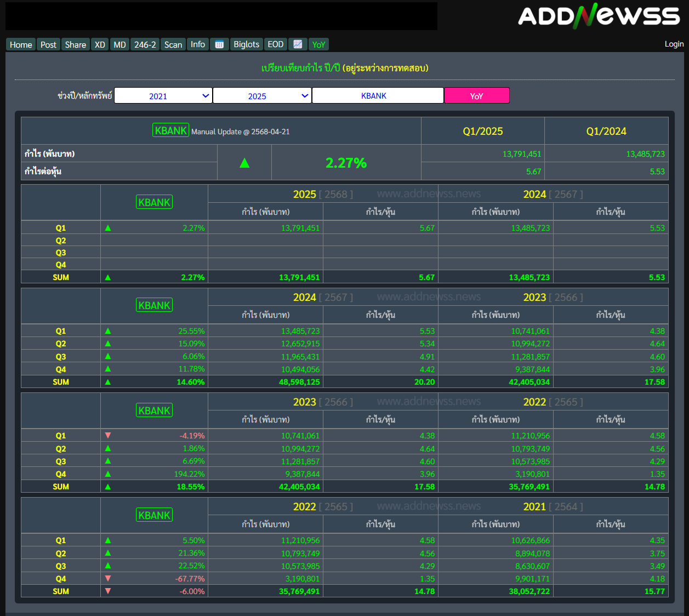689x616 pixels.
Task: Click the KBANK badge in the 2022 vs 2021 table
Action: [154, 515]
